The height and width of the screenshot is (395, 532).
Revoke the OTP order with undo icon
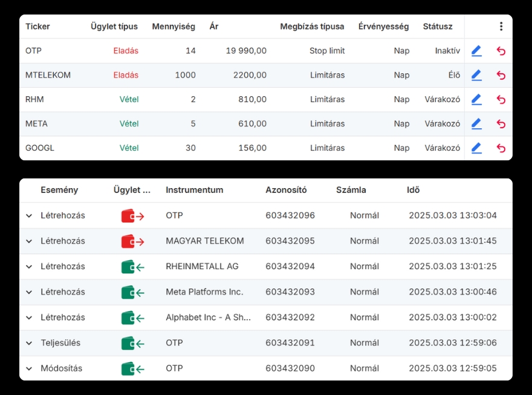pyautogui.click(x=501, y=51)
